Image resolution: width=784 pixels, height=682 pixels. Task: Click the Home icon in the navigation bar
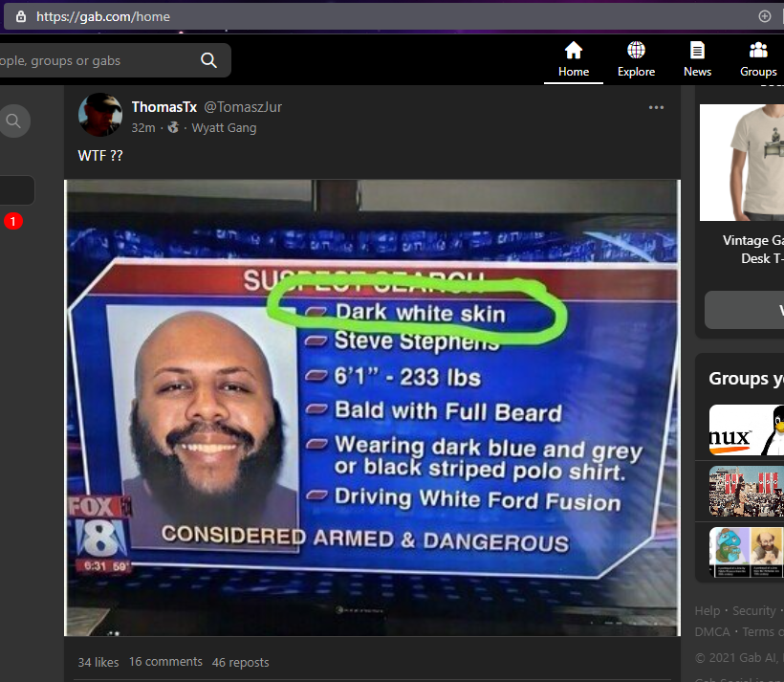coord(574,51)
